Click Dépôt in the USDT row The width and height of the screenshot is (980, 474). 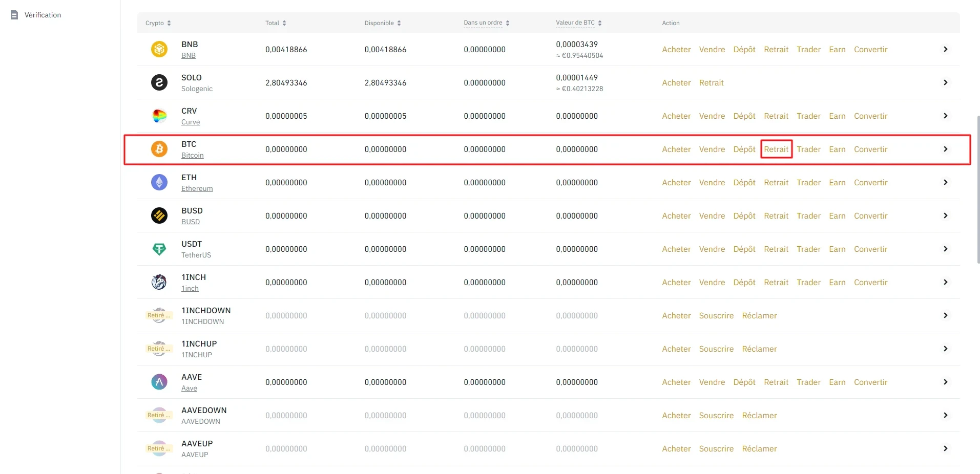point(744,249)
